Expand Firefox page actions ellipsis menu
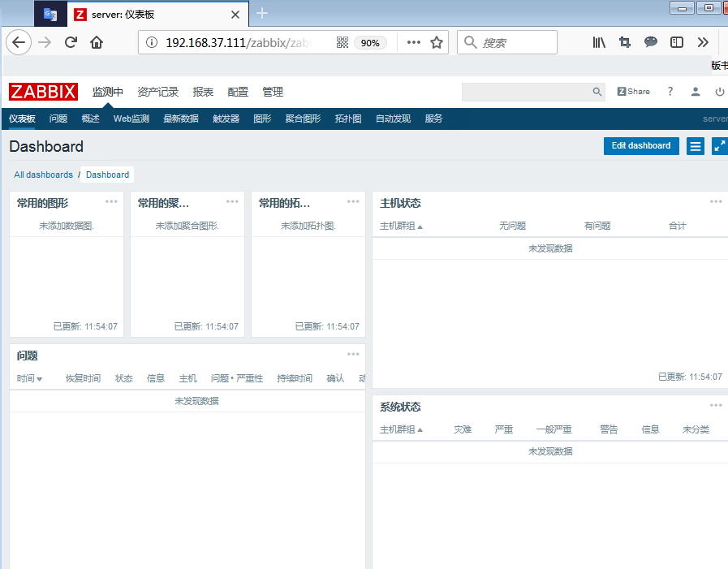 (414, 42)
